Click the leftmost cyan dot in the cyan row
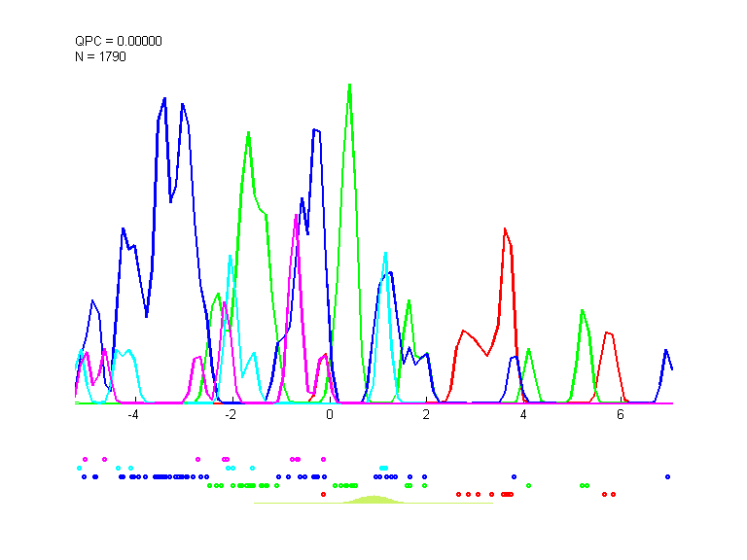This screenshot has height=560, width=747. point(79,468)
